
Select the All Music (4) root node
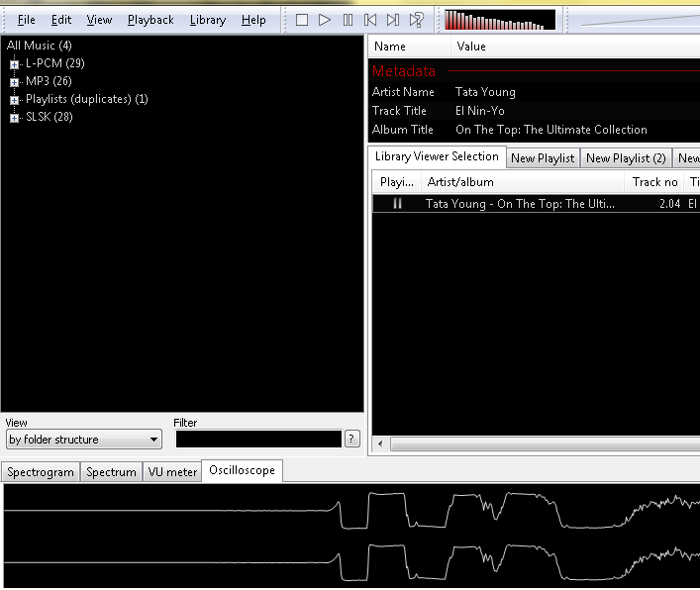click(40, 46)
